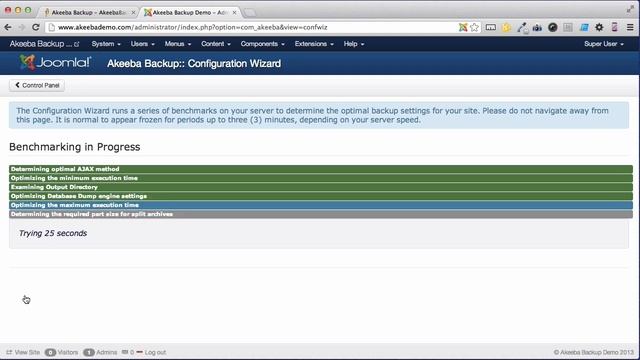
Task: Click 'Optimizing Database Dump engine settings' bar
Action: [321, 196]
